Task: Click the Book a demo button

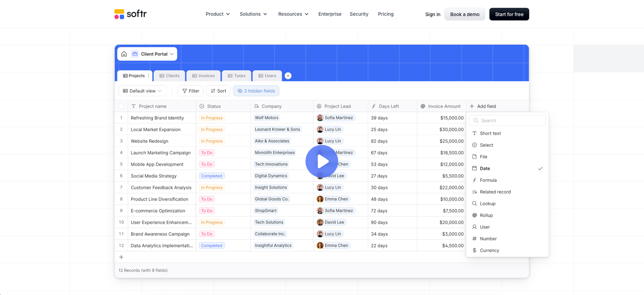Action: pos(465,14)
